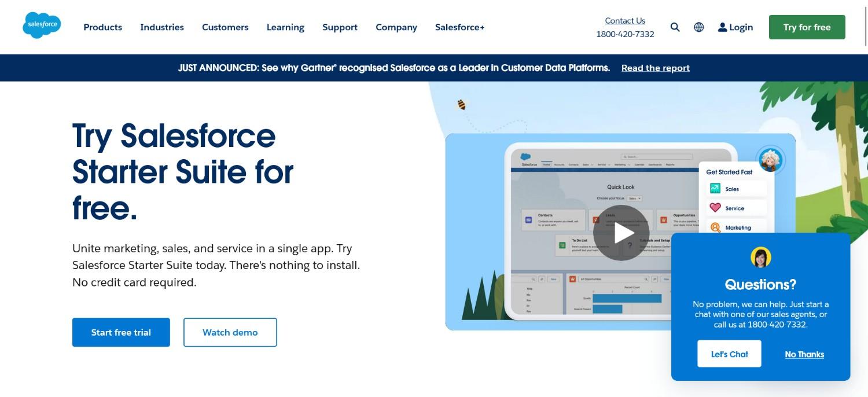Click the demo video thumbnail image
The height and width of the screenshot is (397, 868).
[620, 231]
